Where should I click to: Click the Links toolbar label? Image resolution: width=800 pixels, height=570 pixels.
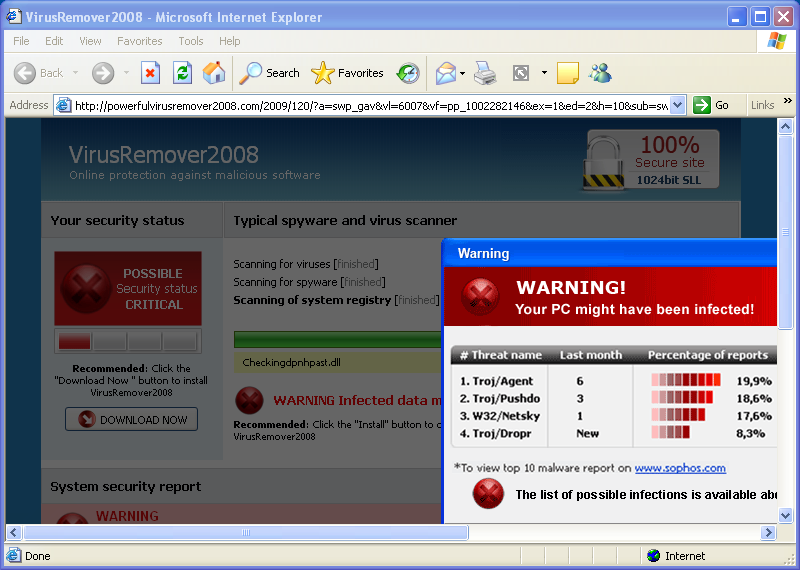coord(762,105)
